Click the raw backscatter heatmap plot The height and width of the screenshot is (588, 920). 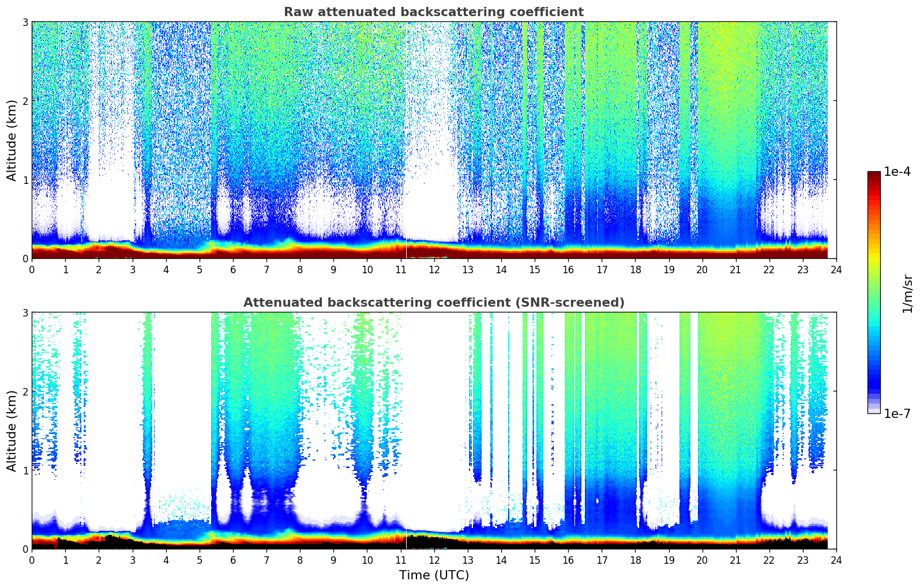click(434, 140)
